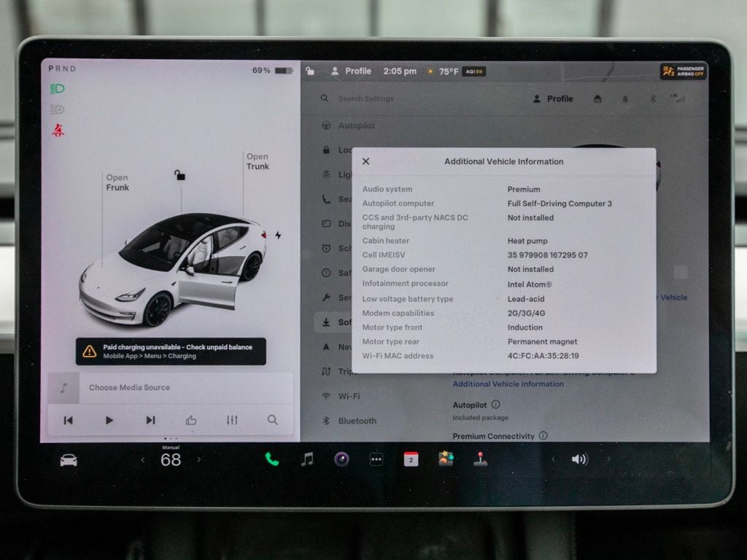This screenshot has width=747, height=560.
Task: Tap the 69% battery indicator
Action: click(x=273, y=71)
